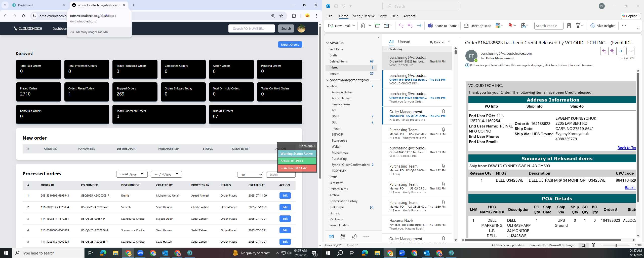This screenshot has width=644, height=258.
Task: Click the message list vertical scrollbar
Action: click(x=456, y=52)
